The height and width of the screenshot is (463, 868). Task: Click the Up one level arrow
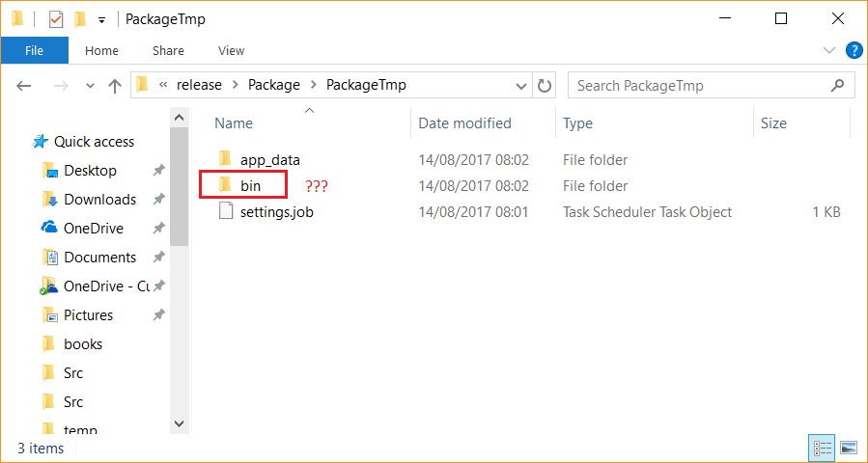tap(115, 86)
